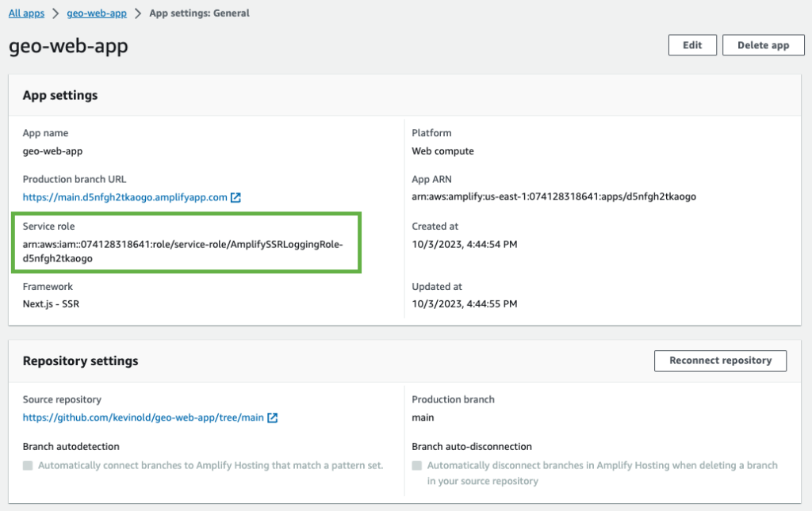Go to geo-web-app breadcrumb link

[x=96, y=13]
